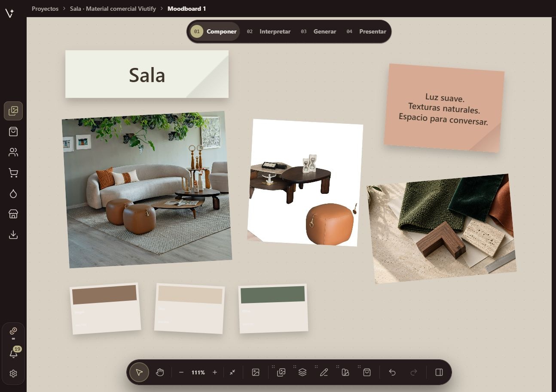Open the palette swatches tool in toolbar

point(345,372)
